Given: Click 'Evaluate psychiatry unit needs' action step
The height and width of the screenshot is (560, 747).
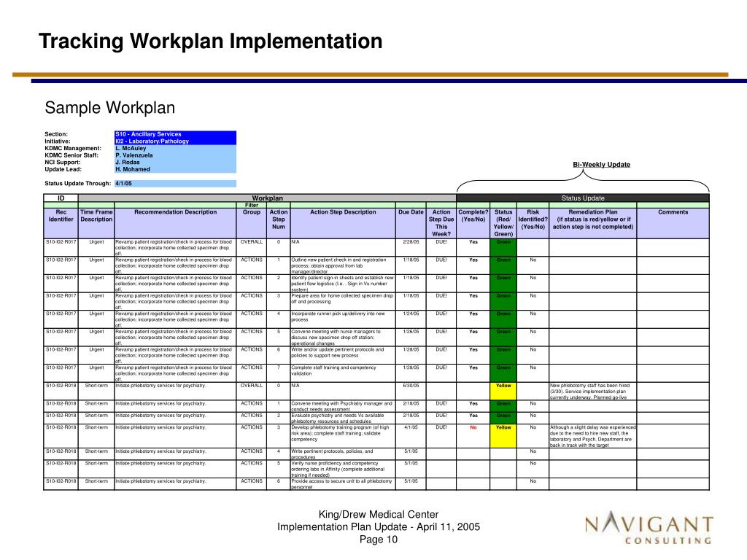Looking at the screenshot, I should click(343, 418).
